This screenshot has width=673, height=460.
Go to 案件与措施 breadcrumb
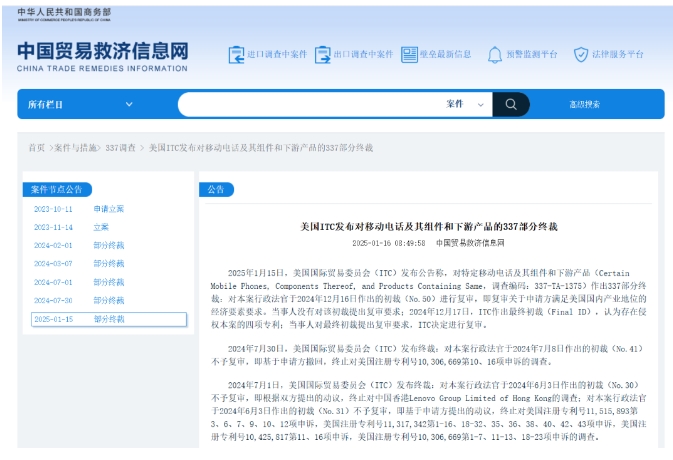click(76, 148)
